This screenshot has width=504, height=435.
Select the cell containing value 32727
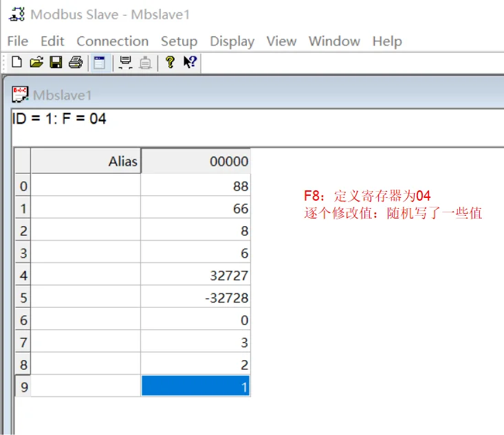click(195, 275)
